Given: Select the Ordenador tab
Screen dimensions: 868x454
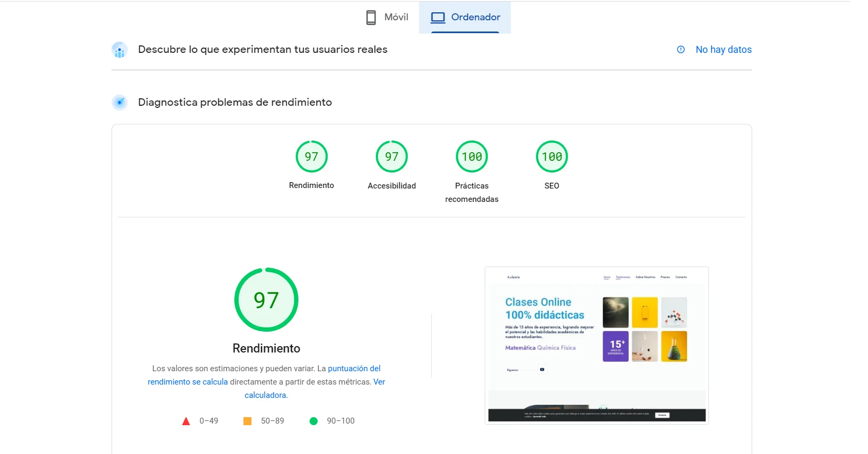Looking at the screenshot, I should point(465,17).
